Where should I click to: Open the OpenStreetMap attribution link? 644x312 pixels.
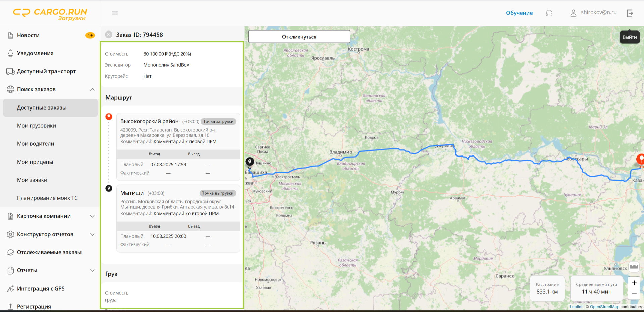(604, 307)
